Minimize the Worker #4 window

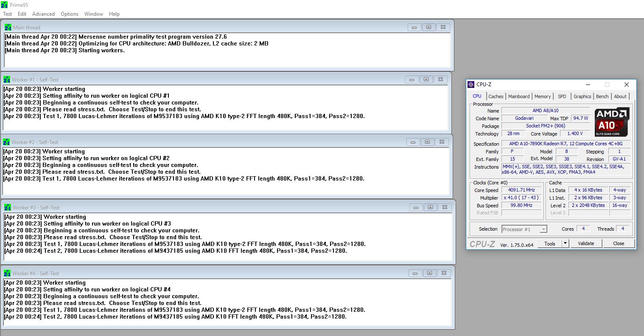[x=415, y=273]
